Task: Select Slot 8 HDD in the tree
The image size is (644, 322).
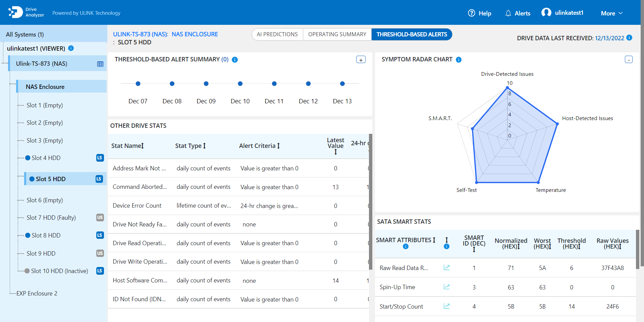Action: click(46, 235)
